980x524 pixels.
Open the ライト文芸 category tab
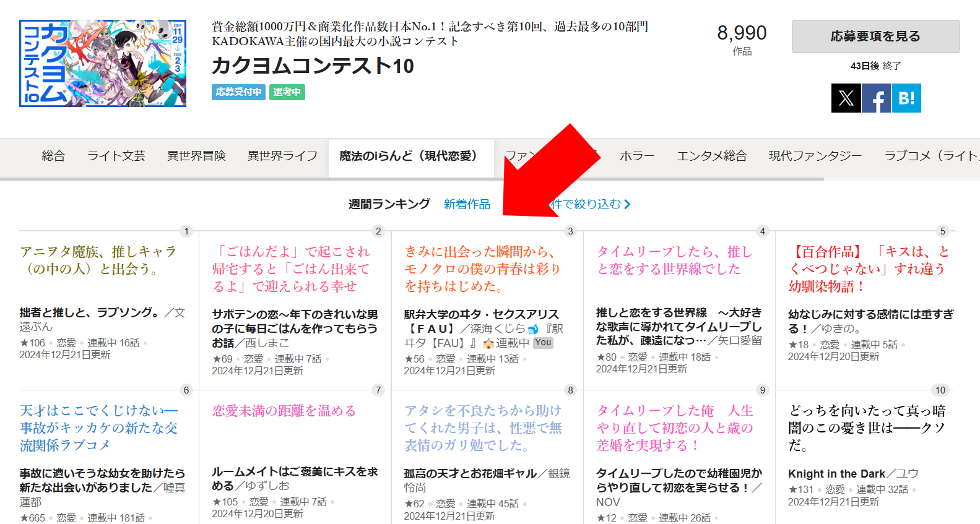[x=116, y=156]
